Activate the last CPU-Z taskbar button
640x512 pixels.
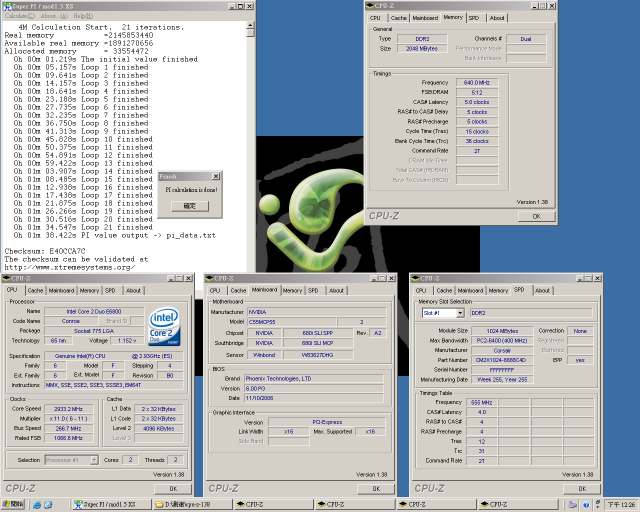click(x=518, y=505)
